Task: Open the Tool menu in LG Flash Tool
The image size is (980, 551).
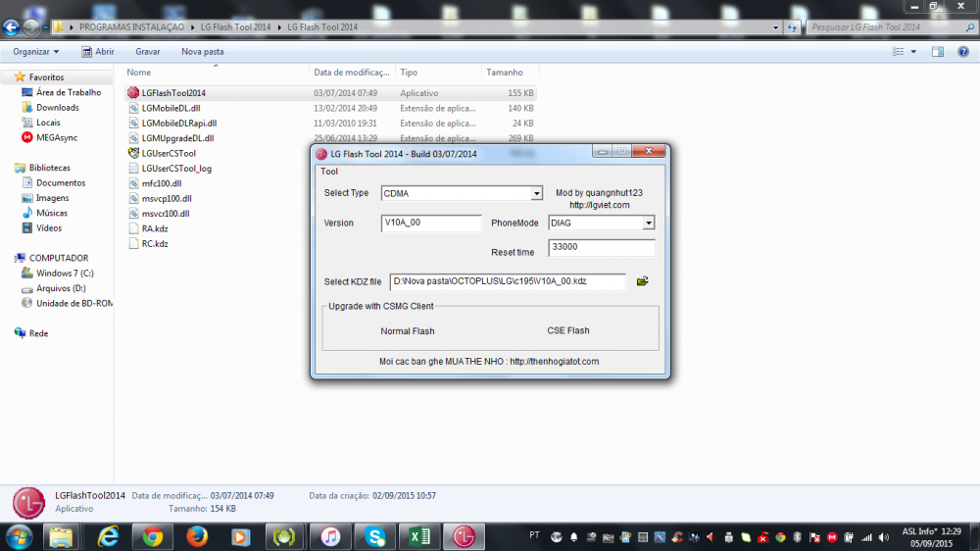Action: 328,172
